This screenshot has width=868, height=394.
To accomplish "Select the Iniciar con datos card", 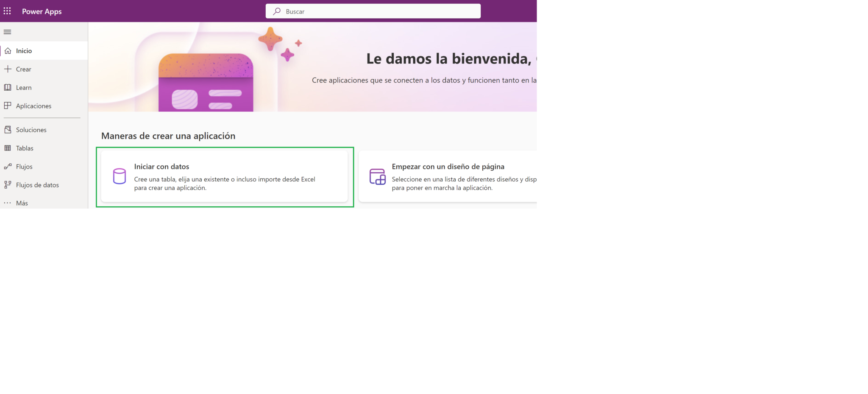I will (224, 177).
